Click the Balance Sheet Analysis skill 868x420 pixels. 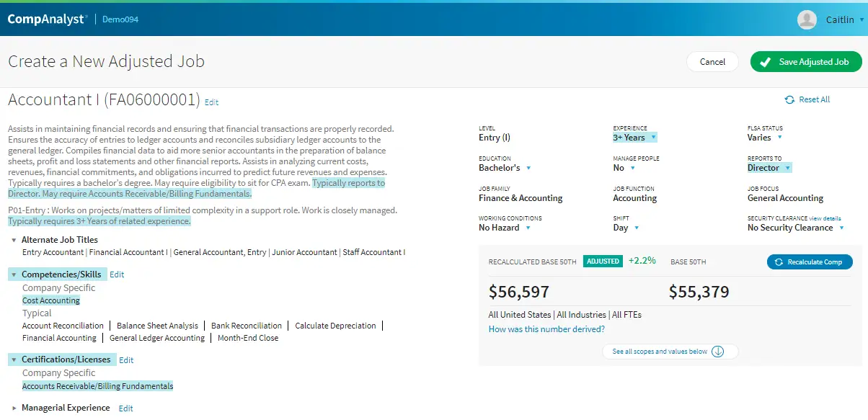pyautogui.click(x=157, y=326)
